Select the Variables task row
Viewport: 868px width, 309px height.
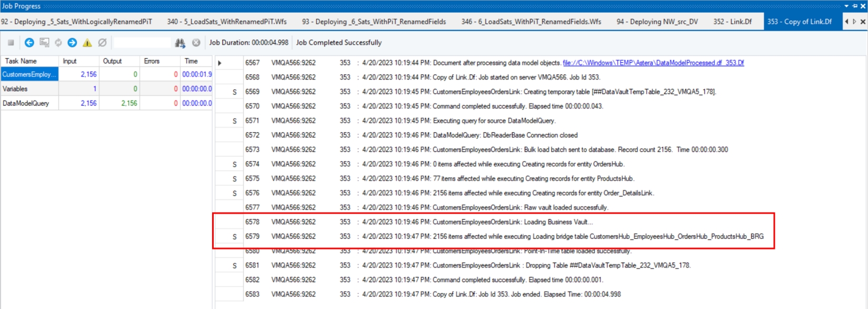click(x=106, y=89)
